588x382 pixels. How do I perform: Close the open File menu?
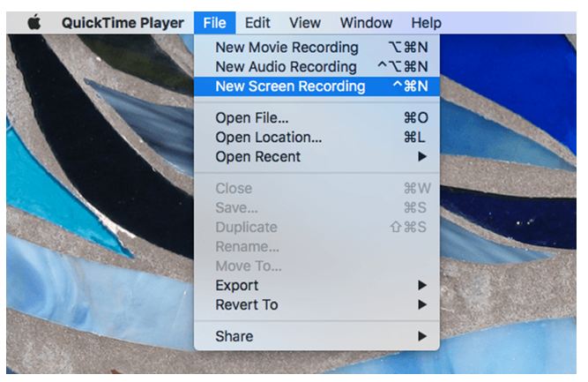tap(214, 23)
